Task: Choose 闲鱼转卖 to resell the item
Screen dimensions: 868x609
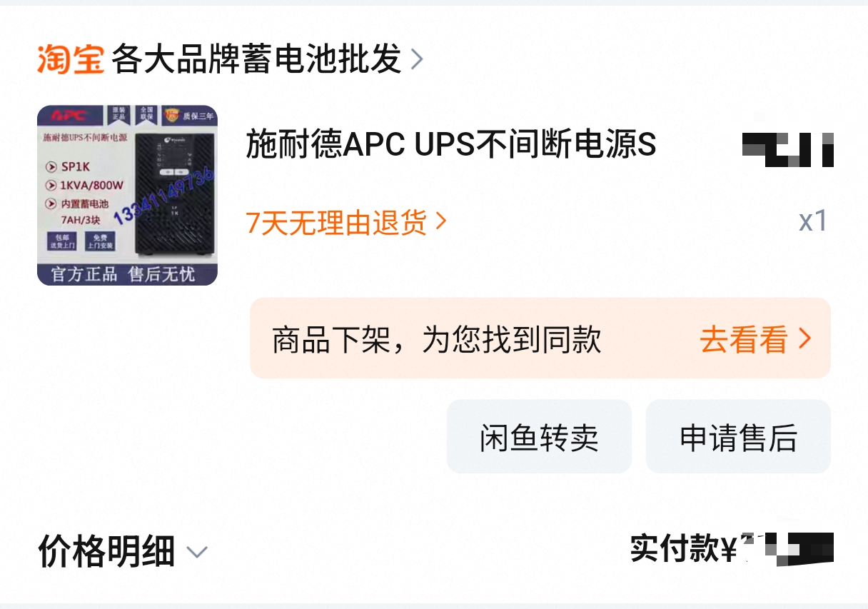Action: [x=539, y=436]
